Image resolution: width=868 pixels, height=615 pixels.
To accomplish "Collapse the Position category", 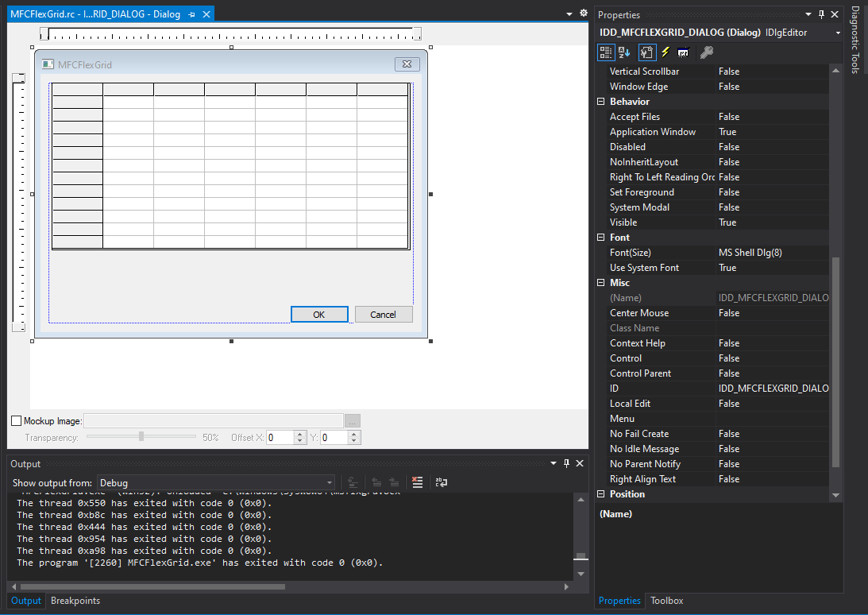I will coord(600,493).
